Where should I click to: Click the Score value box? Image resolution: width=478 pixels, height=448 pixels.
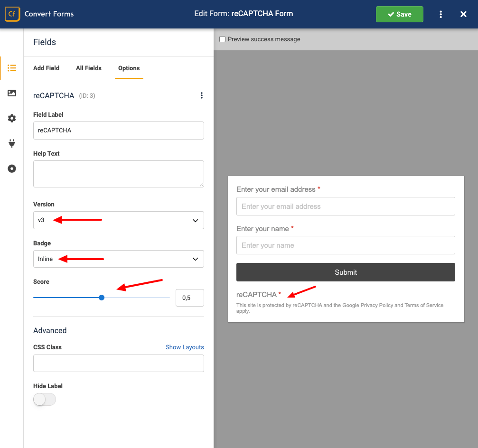[x=189, y=298]
